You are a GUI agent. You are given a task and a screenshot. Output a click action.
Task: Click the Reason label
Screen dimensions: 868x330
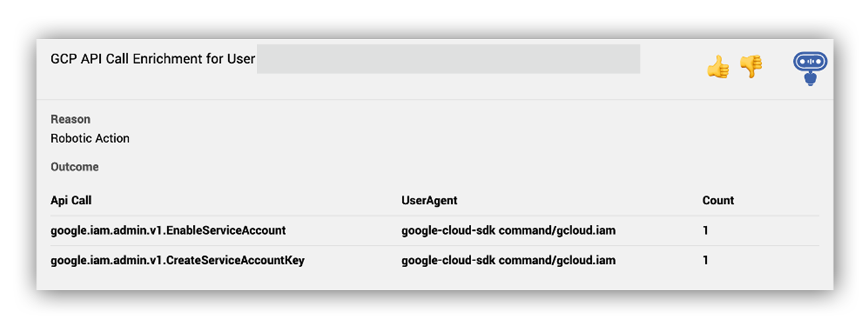(70, 119)
